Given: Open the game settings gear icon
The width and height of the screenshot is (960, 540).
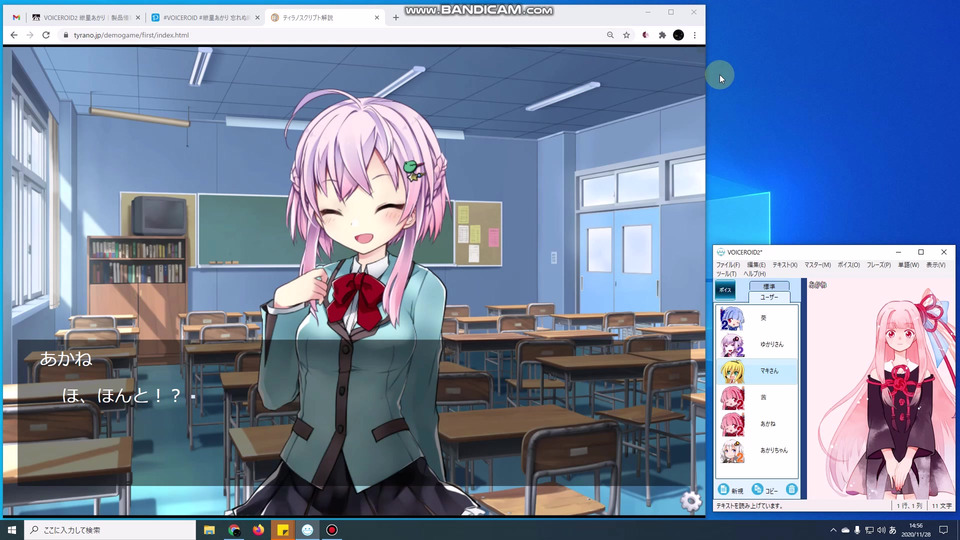Looking at the screenshot, I should (691, 501).
